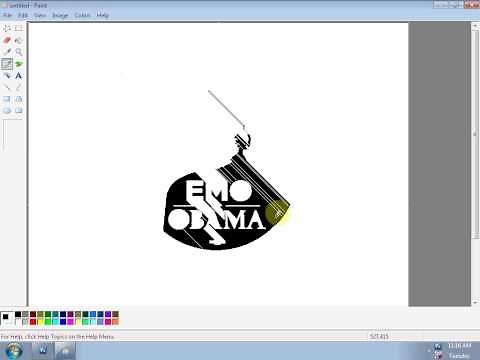
Task: Select the Airbrush tool
Action: pos(7,76)
